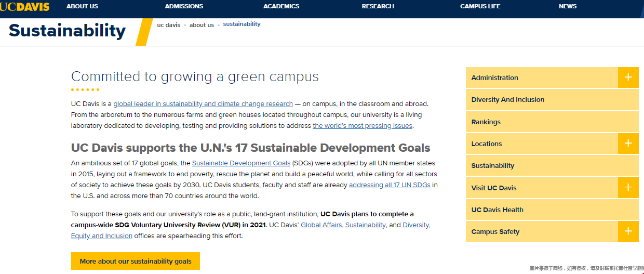644x274 pixels.
Task: Click the UC Davis logo
Action: [25, 6]
